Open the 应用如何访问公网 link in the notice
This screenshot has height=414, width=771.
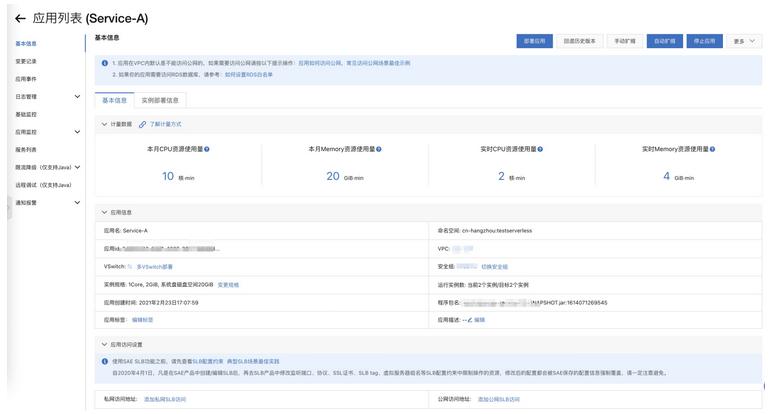pos(320,63)
